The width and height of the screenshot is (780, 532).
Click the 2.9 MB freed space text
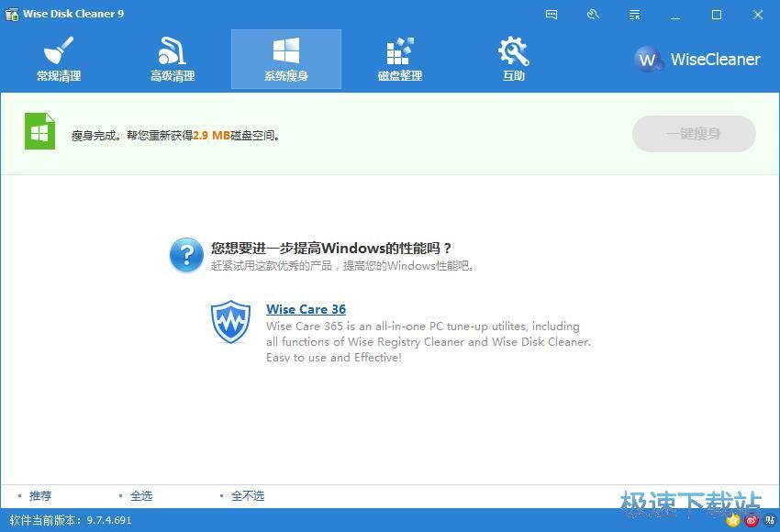coord(211,135)
